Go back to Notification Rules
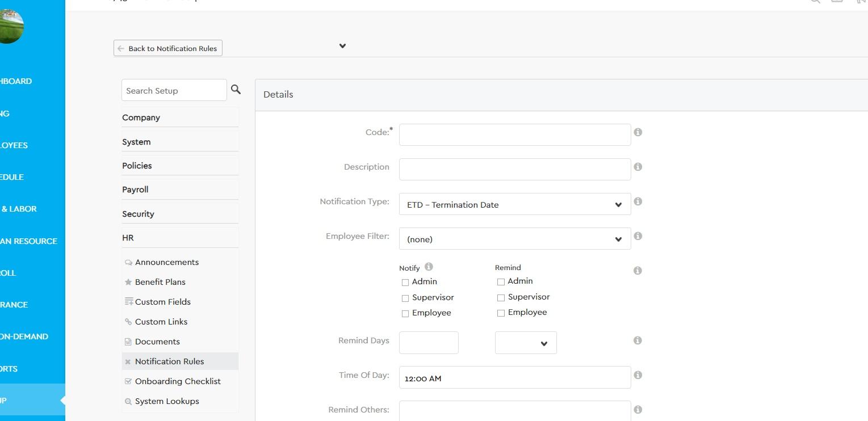 [x=168, y=48]
